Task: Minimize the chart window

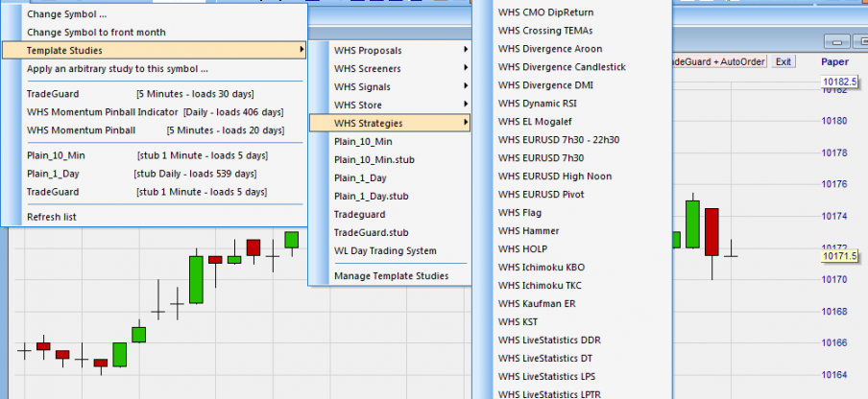Action: 836,42
